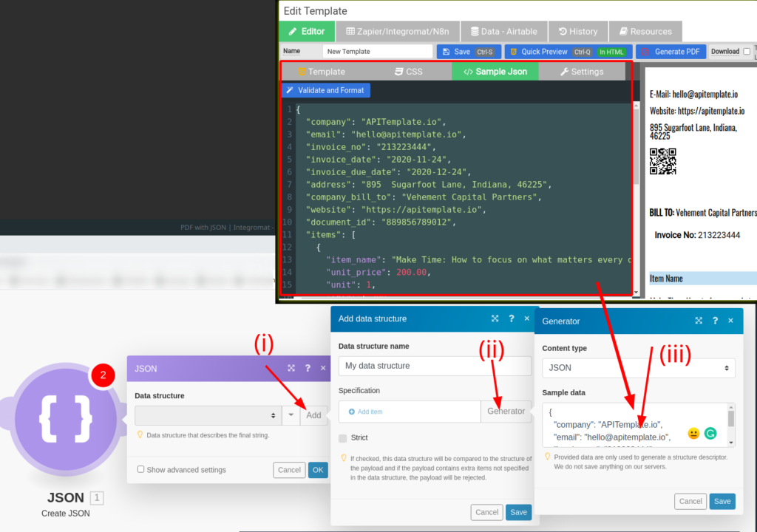Click the help question mark on the Generator dialog
Image resolution: width=757 pixels, height=532 pixels.
[714, 321]
